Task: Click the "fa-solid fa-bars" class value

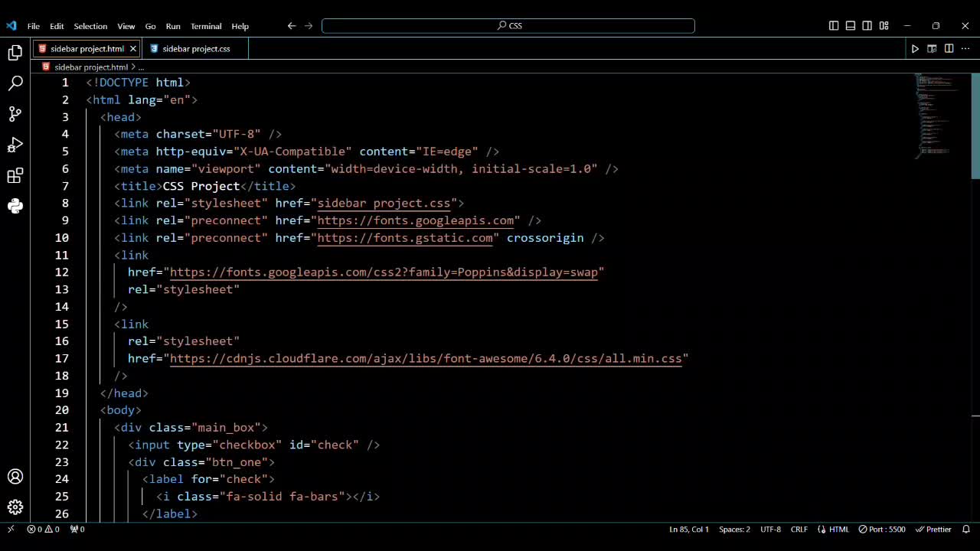Action: [x=283, y=497]
